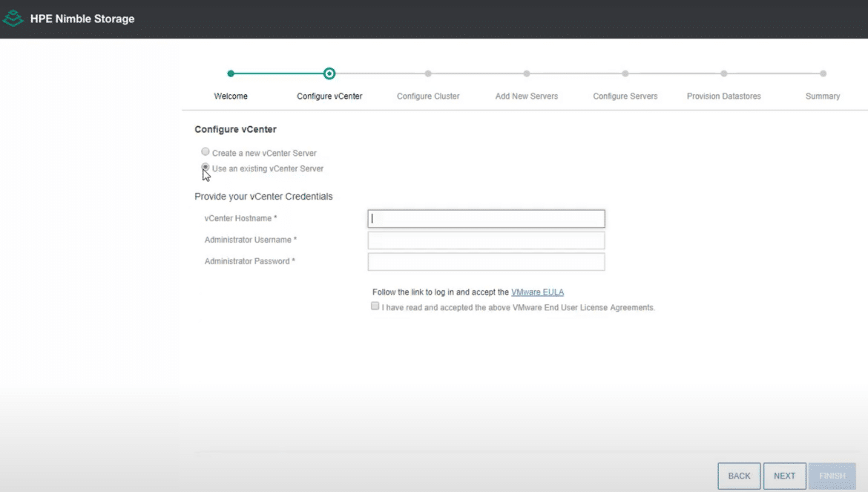Click the vCenter Hostname * label
The image size is (868, 492).
click(x=241, y=219)
